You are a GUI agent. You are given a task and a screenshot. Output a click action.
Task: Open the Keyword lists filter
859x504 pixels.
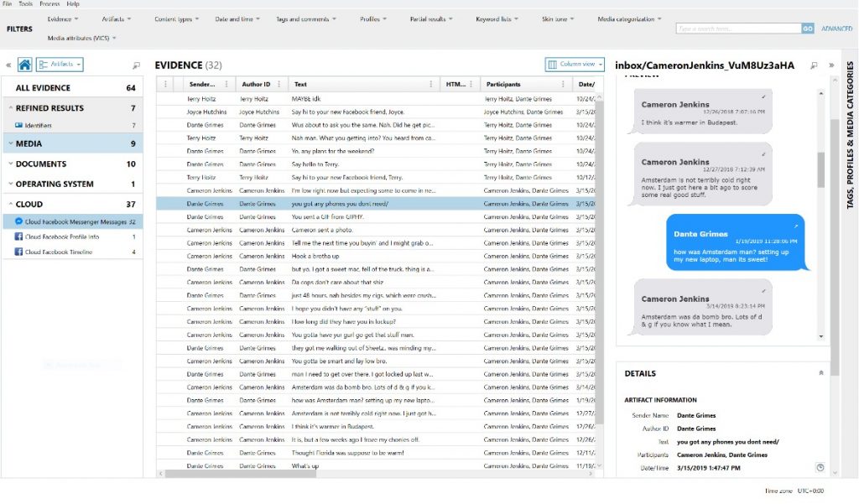click(x=497, y=19)
